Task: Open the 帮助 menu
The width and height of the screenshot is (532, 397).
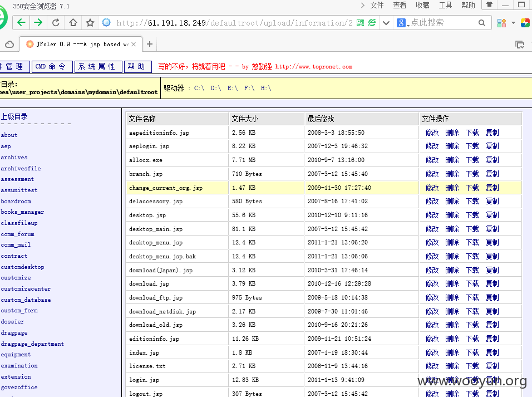Action: pos(468,5)
